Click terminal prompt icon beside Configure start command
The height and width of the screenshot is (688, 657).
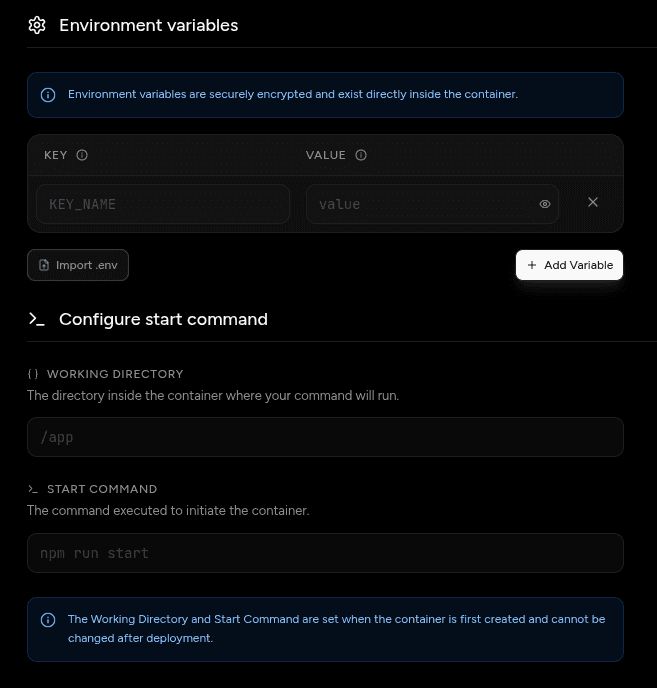(x=37, y=319)
